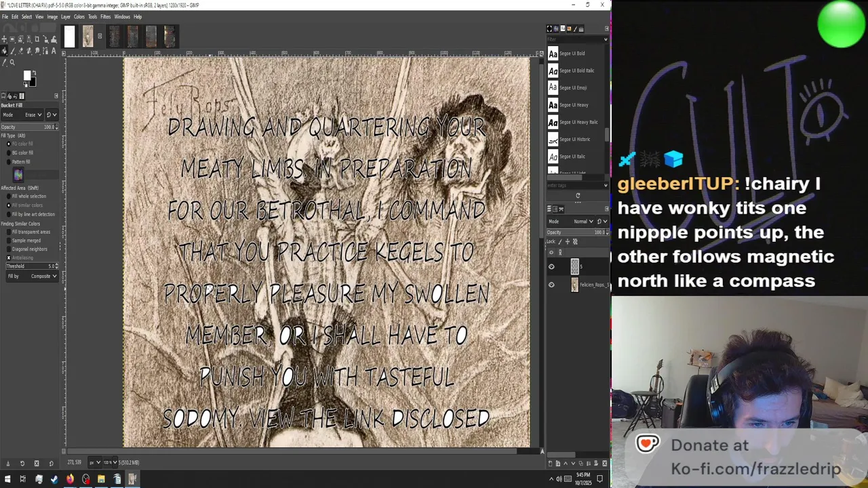Select the Smudge tool

point(37,50)
